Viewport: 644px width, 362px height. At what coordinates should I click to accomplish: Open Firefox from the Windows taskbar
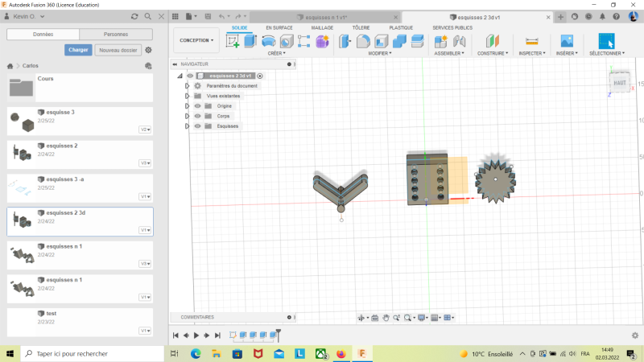(341, 353)
